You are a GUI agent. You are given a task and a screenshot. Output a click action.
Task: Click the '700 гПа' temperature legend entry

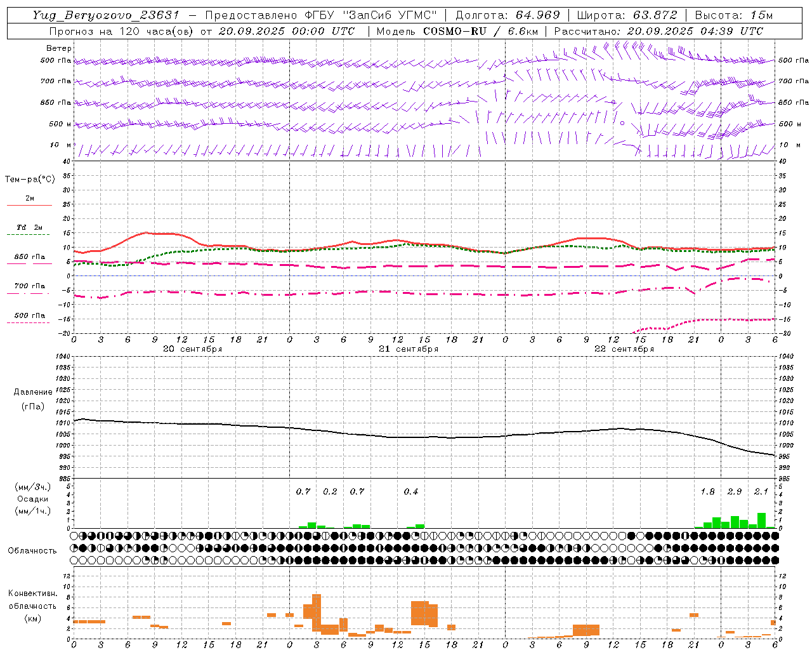coord(29,286)
